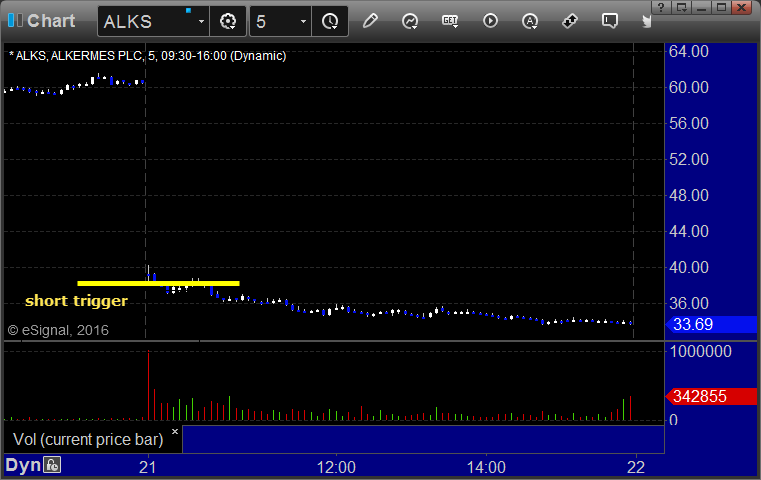
Task: Click the interval field showing 5
Action: pyautogui.click(x=273, y=21)
